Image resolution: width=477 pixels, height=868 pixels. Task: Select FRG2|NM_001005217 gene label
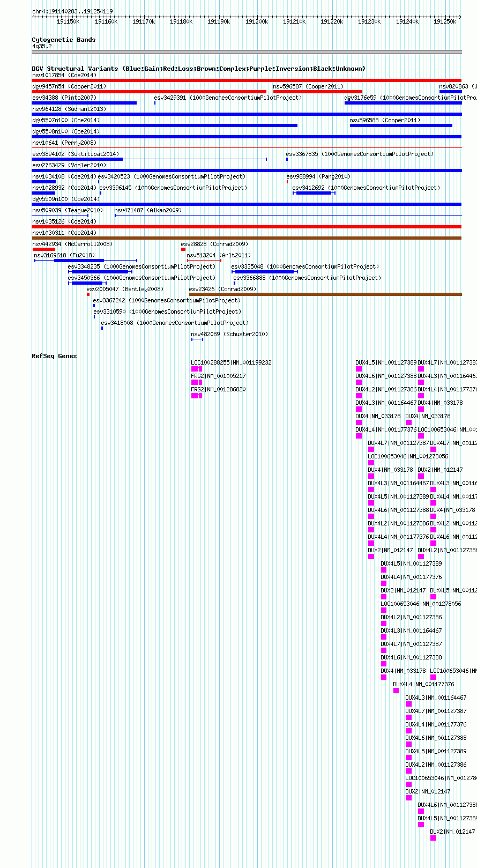pos(218,376)
